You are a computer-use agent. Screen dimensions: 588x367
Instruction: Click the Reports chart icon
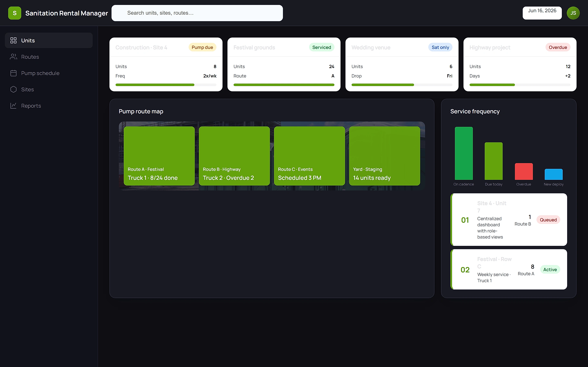click(13, 106)
